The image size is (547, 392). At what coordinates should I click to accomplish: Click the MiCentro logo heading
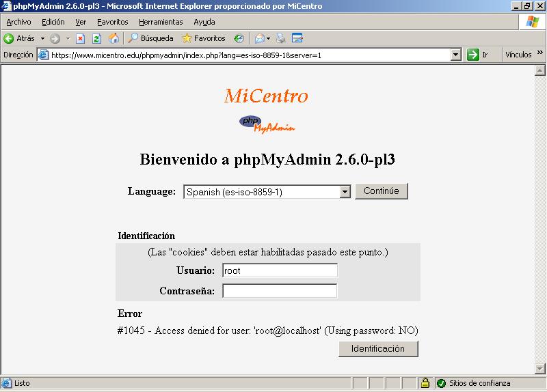point(266,96)
